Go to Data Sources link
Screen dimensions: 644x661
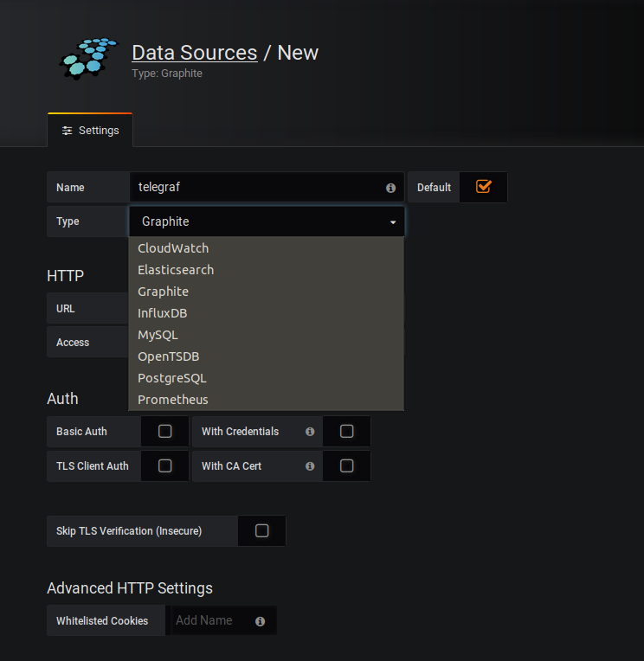coord(195,53)
